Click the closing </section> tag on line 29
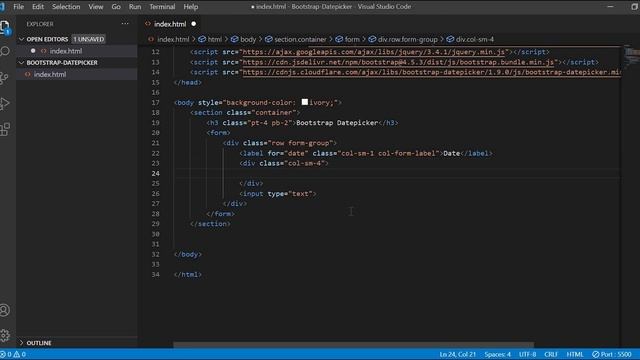Image resolution: width=640 pixels, height=360 pixels. 211,224
